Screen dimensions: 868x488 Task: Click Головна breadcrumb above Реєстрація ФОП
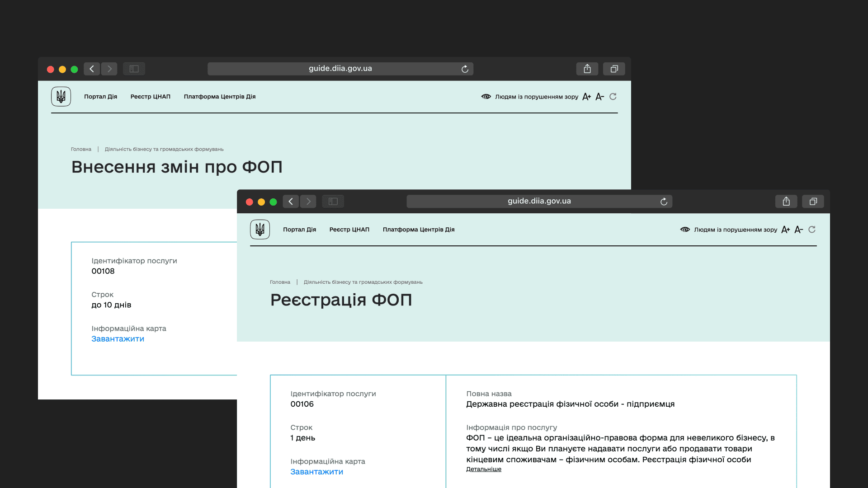(280, 282)
